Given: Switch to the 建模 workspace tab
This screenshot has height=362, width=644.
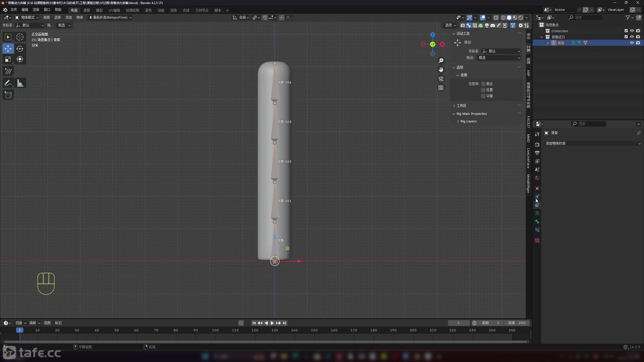Looking at the screenshot, I should click(x=87, y=10).
